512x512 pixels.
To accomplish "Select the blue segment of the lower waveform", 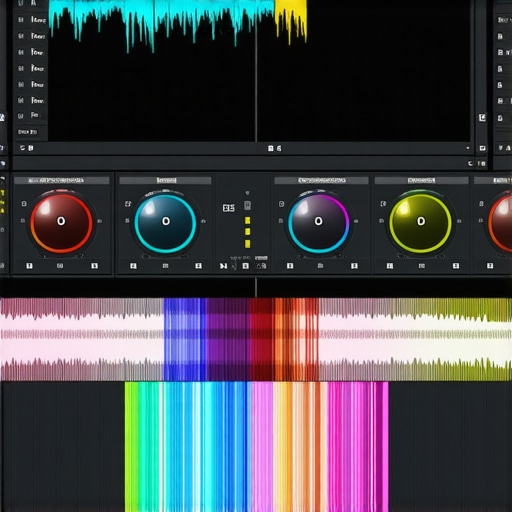I will (x=185, y=339).
